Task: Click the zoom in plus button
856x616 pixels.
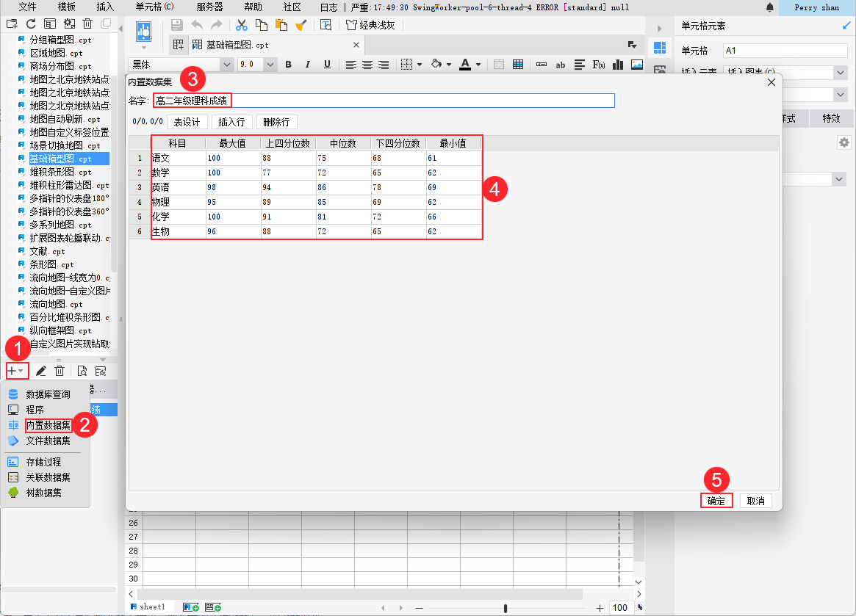Action: 600,608
